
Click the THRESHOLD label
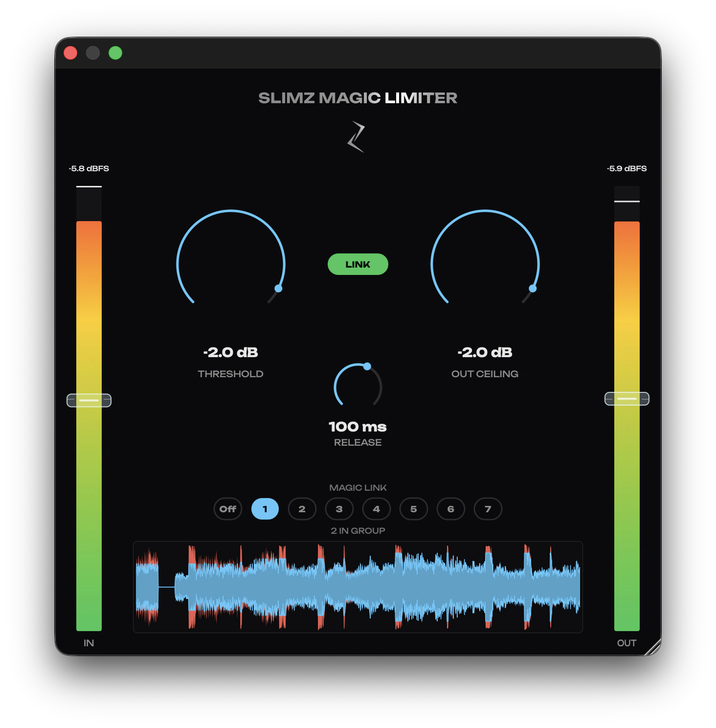click(231, 374)
